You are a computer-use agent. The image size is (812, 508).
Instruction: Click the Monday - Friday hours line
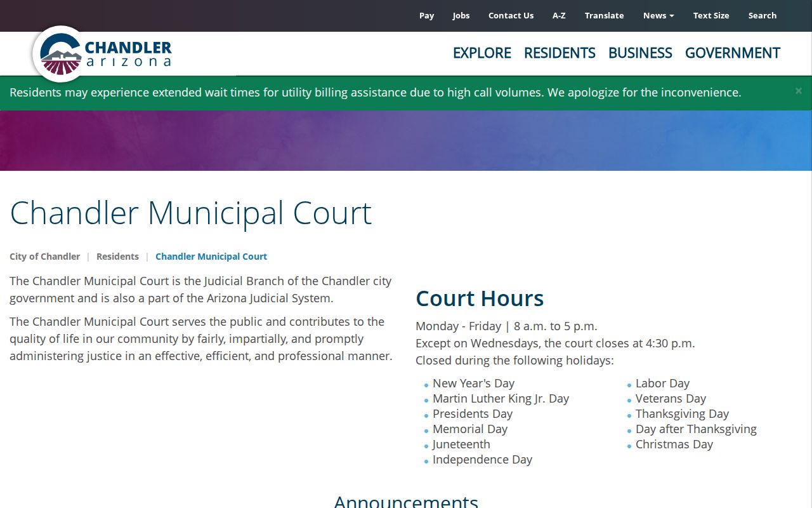(506, 326)
